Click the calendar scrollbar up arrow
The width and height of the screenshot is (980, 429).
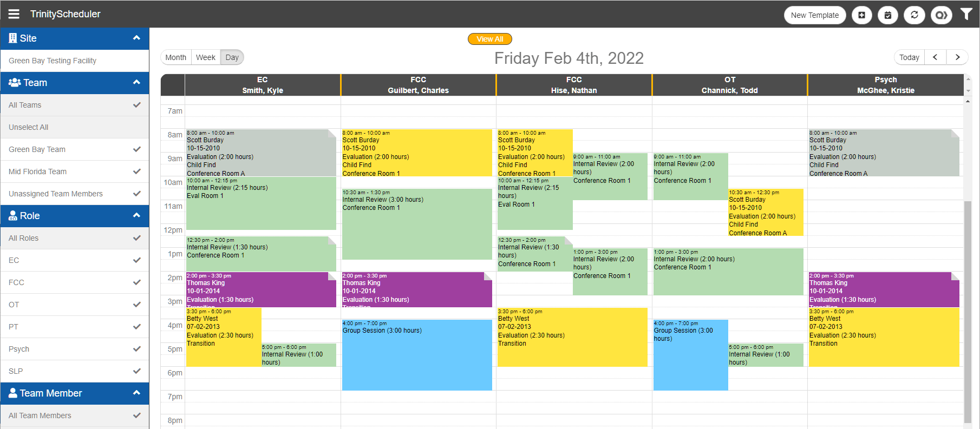(968, 101)
